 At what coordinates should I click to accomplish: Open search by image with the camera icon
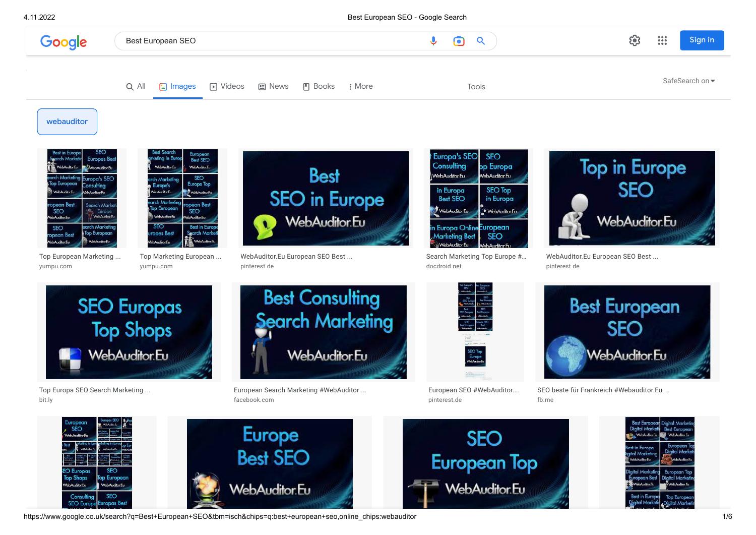coord(458,41)
